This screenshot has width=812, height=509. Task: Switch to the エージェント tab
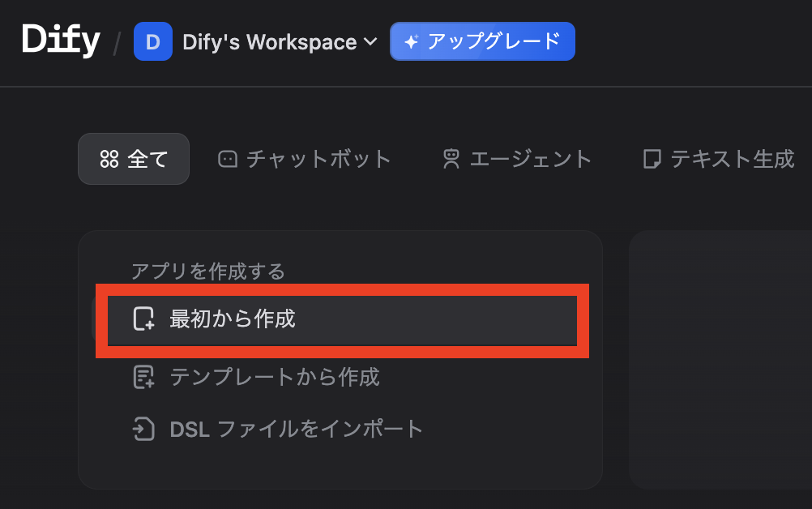coord(517,159)
